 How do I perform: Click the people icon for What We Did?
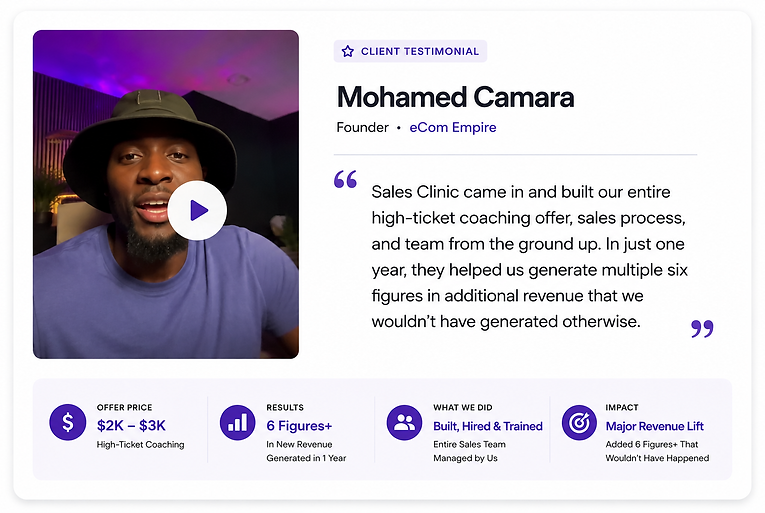[404, 422]
